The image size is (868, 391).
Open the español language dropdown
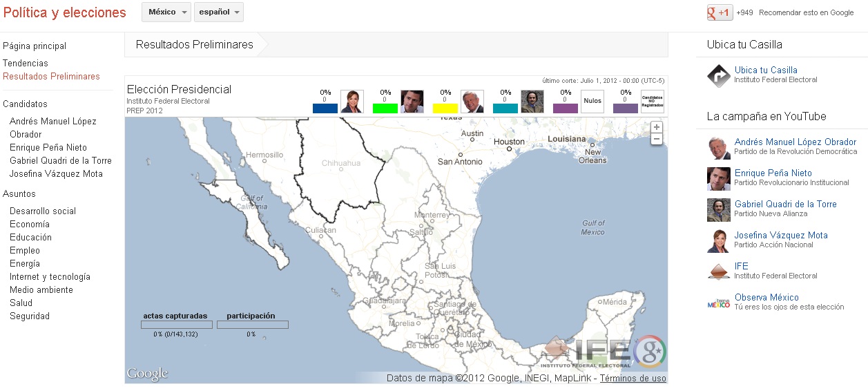(x=219, y=12)
